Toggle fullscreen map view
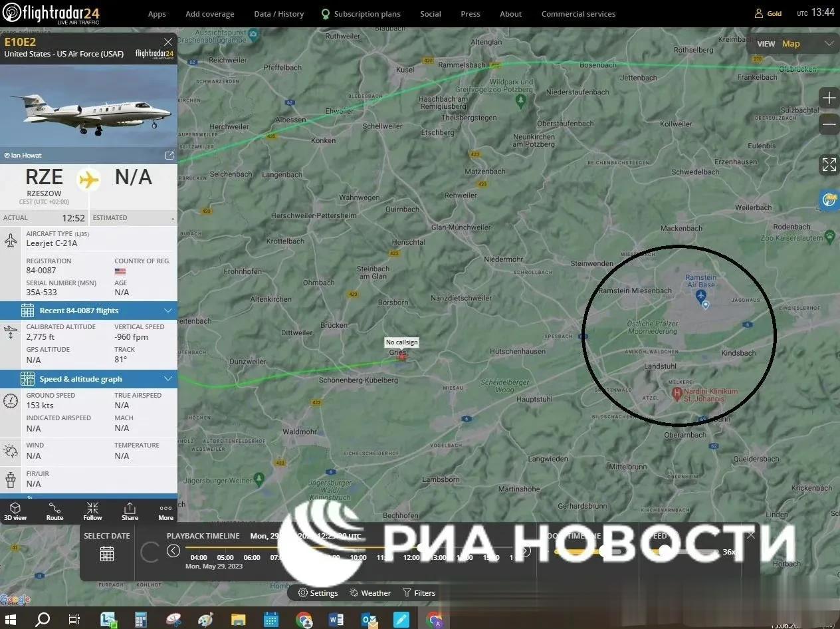 (829, 165)
